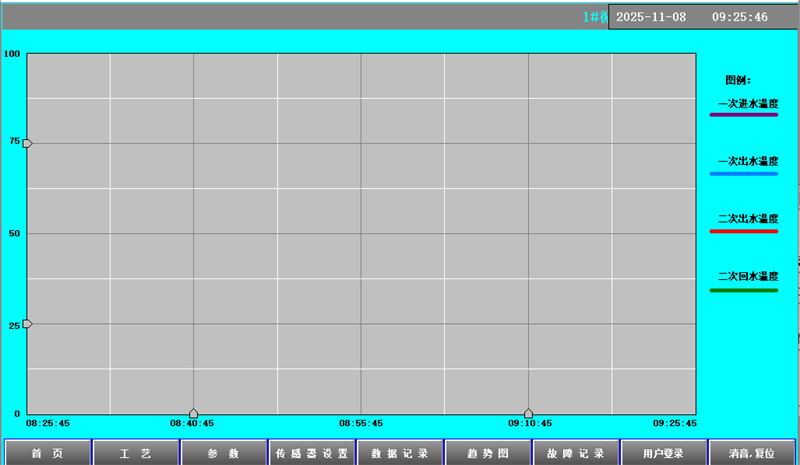Click the red 二次出水温度 legend line
800x465 pixels.
point(743,231)
